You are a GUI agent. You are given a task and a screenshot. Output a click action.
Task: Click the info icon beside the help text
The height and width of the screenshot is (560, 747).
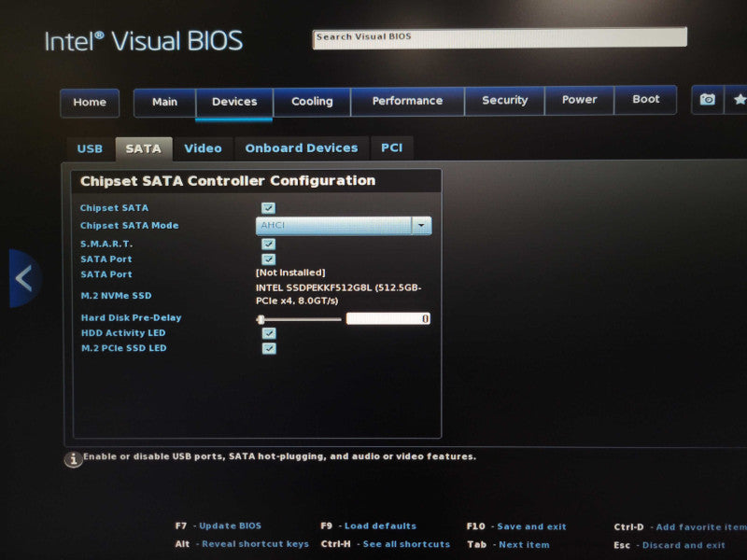coord(73,459)
